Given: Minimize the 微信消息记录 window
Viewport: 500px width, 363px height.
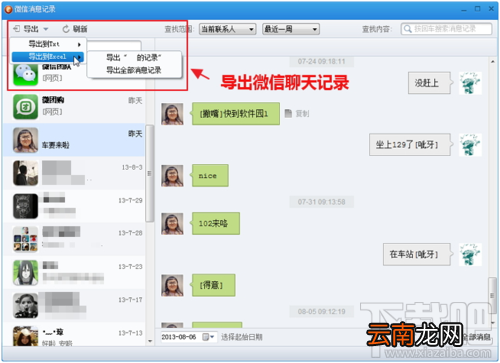Looking at the screenshot, I should pyautogui.click(x=464, y=9).
